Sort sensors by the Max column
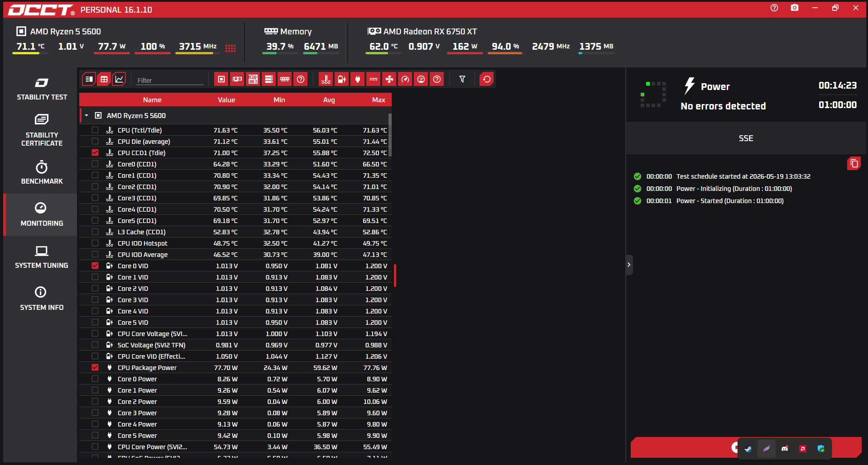The width and height of the screenshot is (868, 465). click(x=379, y=100)
